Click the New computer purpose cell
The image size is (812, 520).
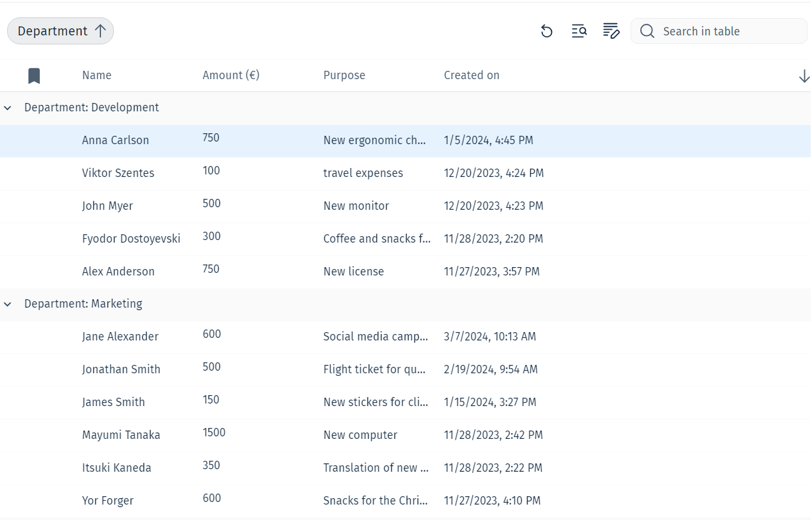tap(360, 435)
